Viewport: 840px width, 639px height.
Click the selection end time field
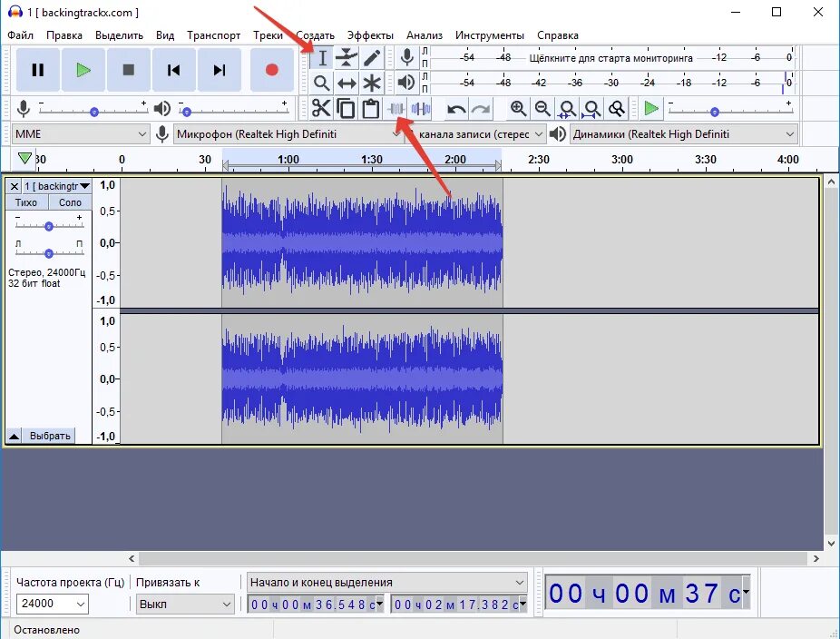click(x=459, y=605)
